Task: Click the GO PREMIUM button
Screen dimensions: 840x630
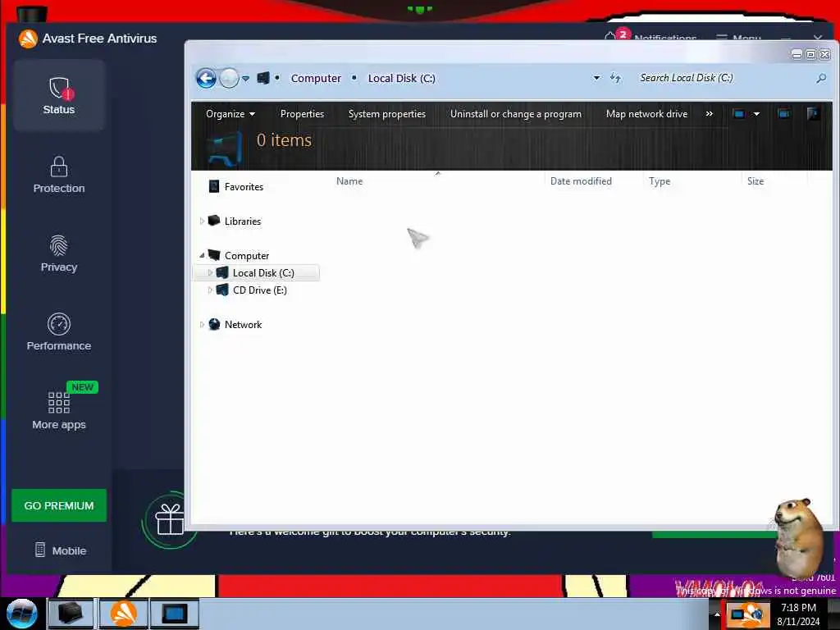Action: pyautogui.click(x=59, y=505)
